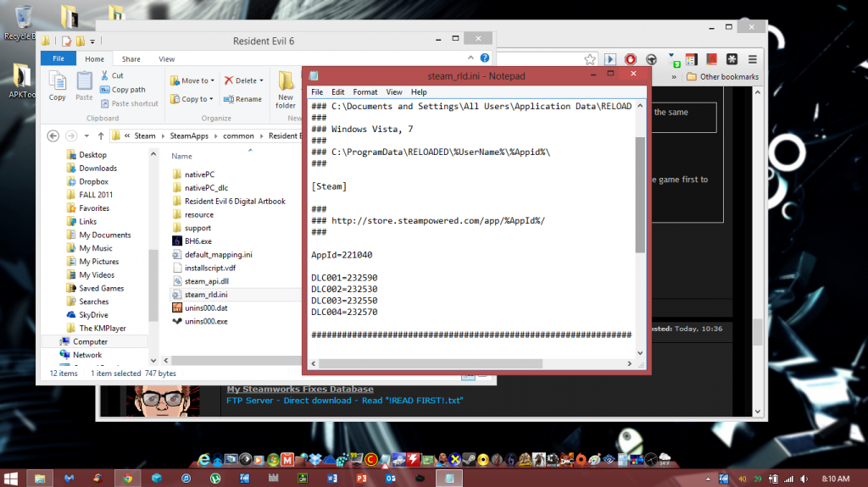Image resolution: width=868 pixels, height=487 pixels.
Task: Click the uTorrent icon on the taskbar
Action: [215, 479]
